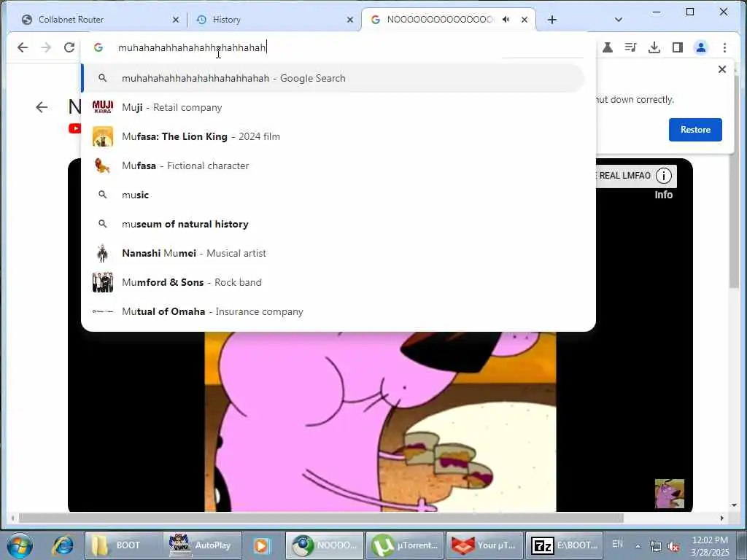Choose Mumford & Sons Rock band suggestion
This screenshot has width=747, height=560.
333,282
